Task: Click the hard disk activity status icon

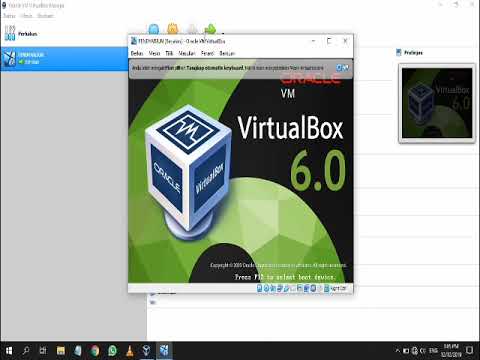Action: coord(260,288)
